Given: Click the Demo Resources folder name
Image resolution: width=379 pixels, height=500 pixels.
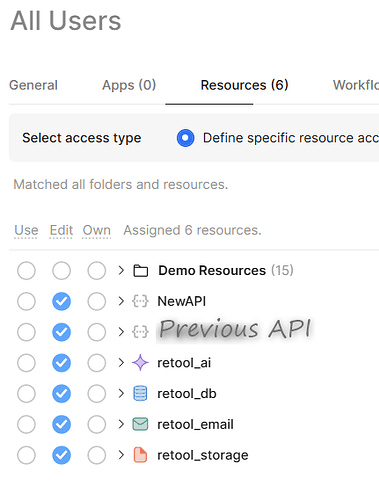Looking at the screenshot, I should tap(212, 271).
